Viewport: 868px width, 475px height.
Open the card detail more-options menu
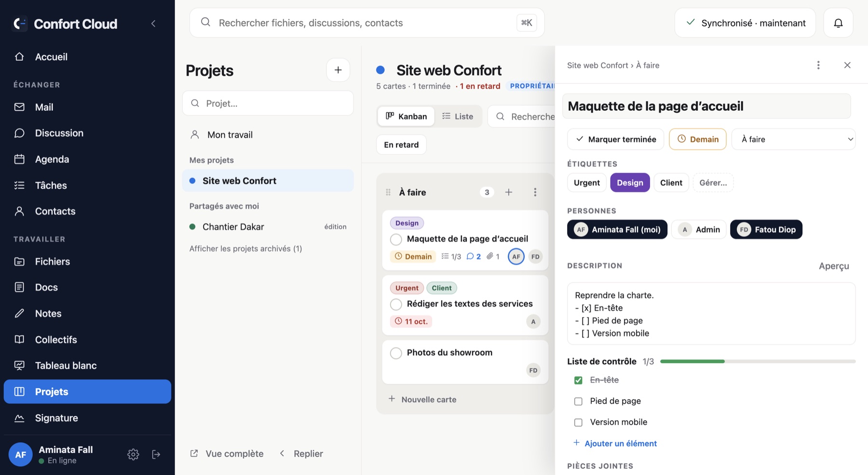coord(818,65)
